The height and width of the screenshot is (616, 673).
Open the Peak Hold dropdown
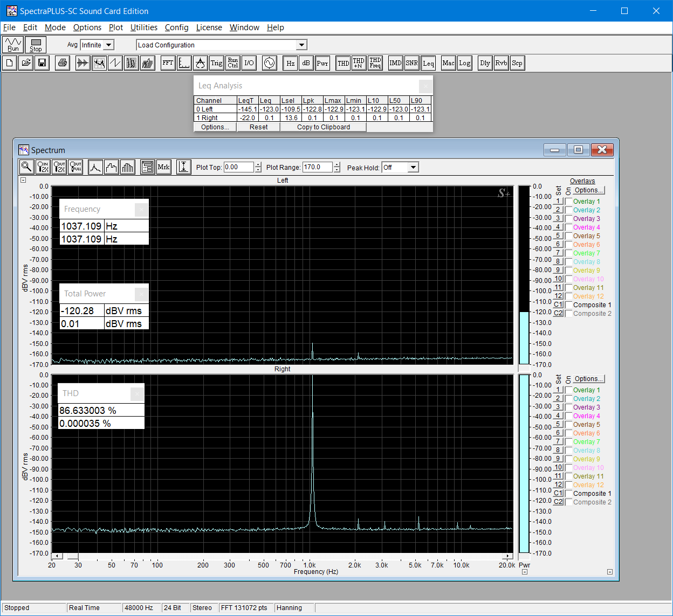(413, 168)
